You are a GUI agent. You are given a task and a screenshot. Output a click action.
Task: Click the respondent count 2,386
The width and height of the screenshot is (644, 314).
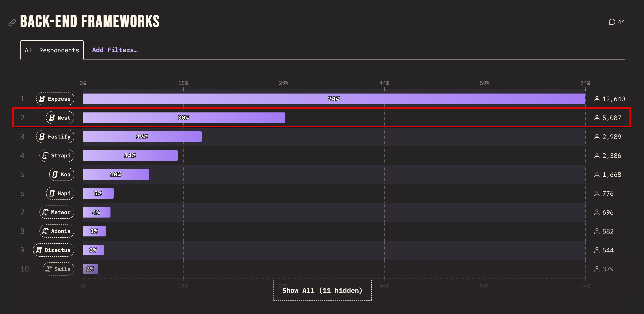[x=611, y=156]
